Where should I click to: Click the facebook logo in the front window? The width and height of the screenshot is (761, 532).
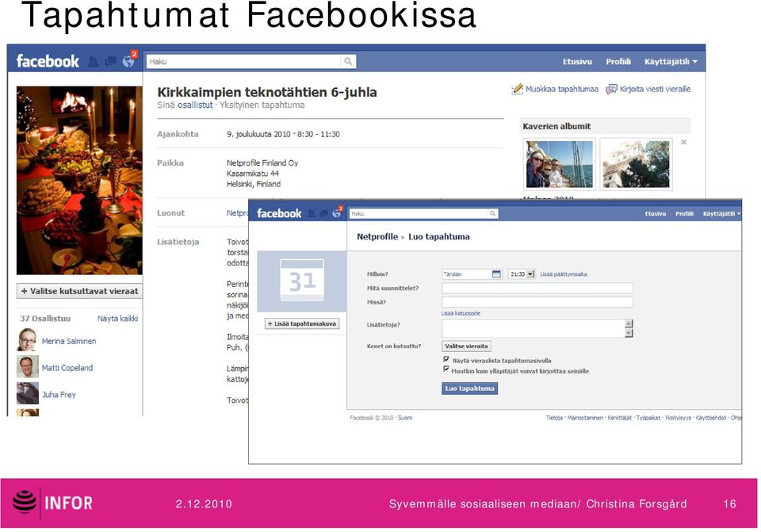[279, 213]
